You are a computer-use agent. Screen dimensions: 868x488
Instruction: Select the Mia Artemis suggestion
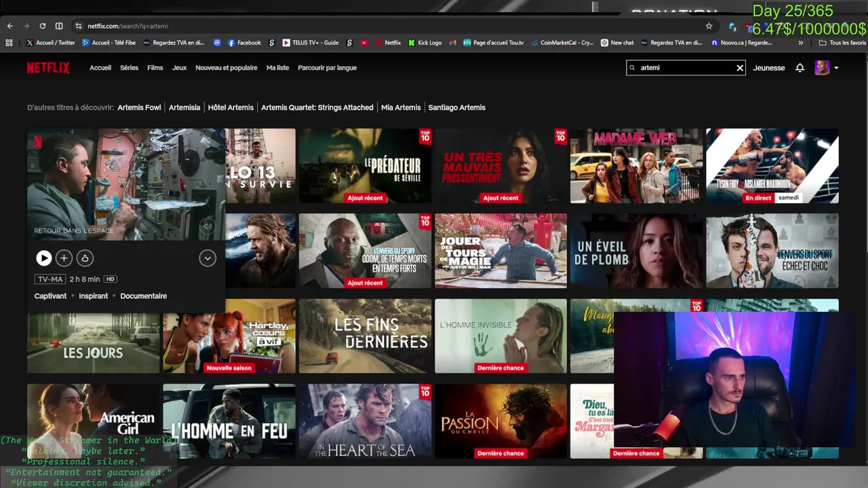click(x=401, y=107)
